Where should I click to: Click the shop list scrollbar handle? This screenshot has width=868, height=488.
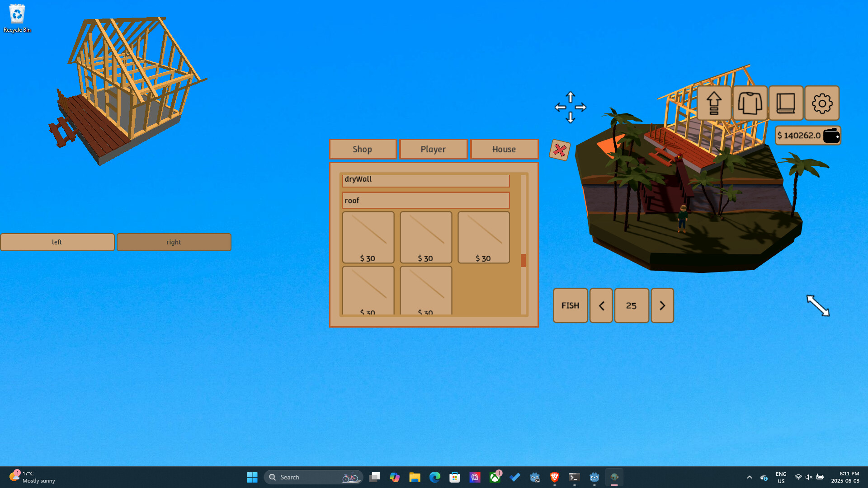pyautogui.click(x=523, y=260)
